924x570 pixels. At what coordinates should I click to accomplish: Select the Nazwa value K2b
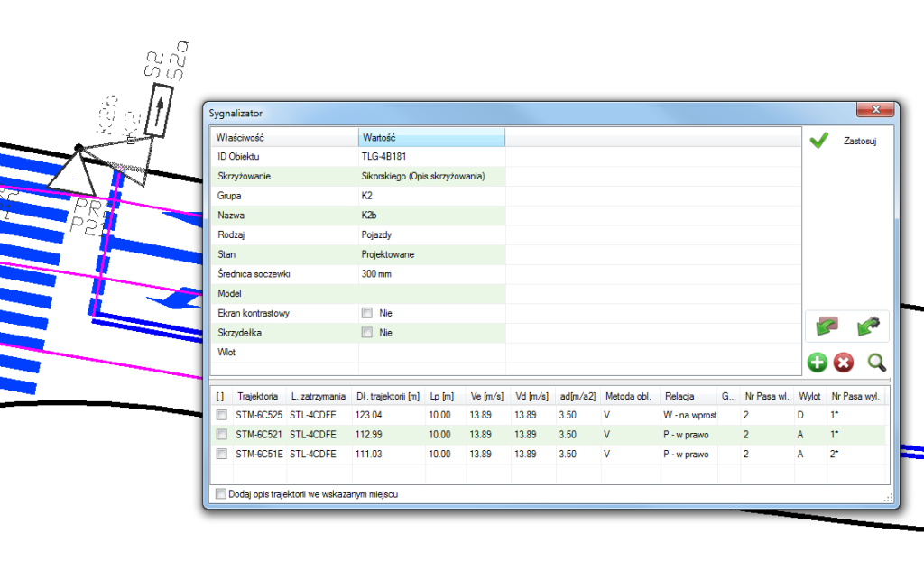pos(369,215)
